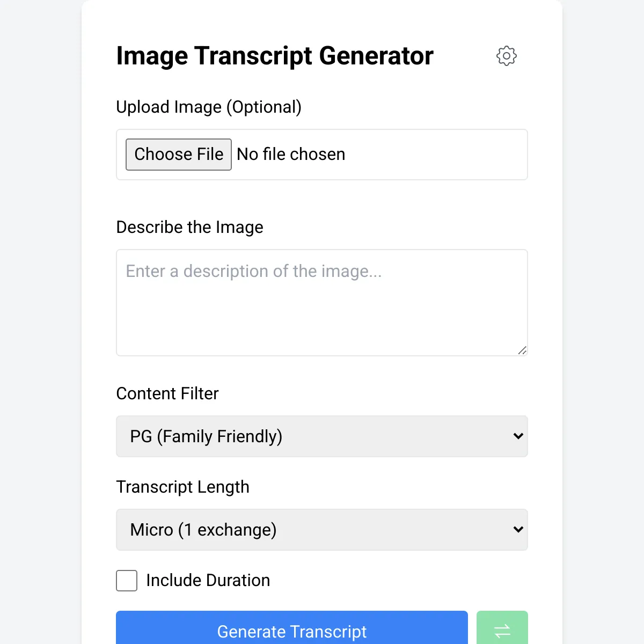Image resolution: width=644 pixels, height=644 pixels.
Task: Click the chevron on PG (Family Friendly)
Action: point(518,436)
